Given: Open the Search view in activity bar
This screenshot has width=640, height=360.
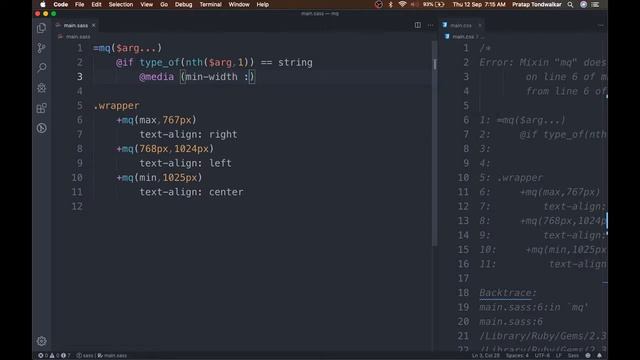Looking at the screenshot, I should pyautogui.click(x=42, y=68).
